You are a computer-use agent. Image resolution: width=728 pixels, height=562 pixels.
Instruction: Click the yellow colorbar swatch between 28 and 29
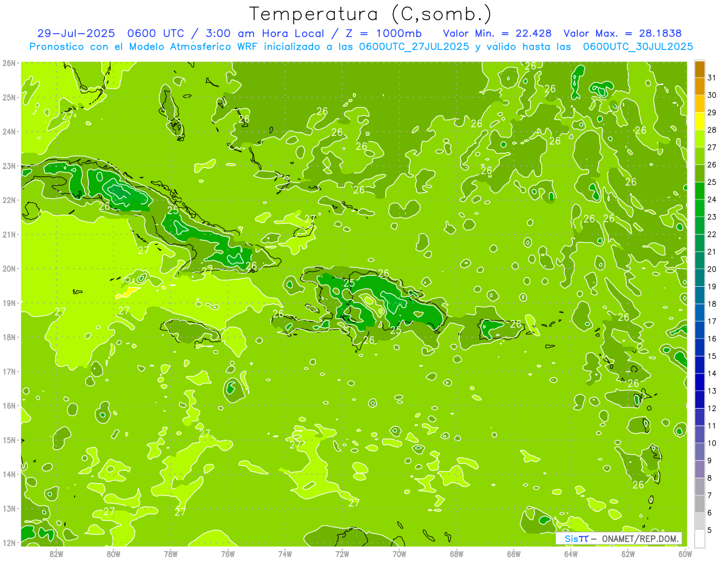pyautogui.click(x=700, y=121)
